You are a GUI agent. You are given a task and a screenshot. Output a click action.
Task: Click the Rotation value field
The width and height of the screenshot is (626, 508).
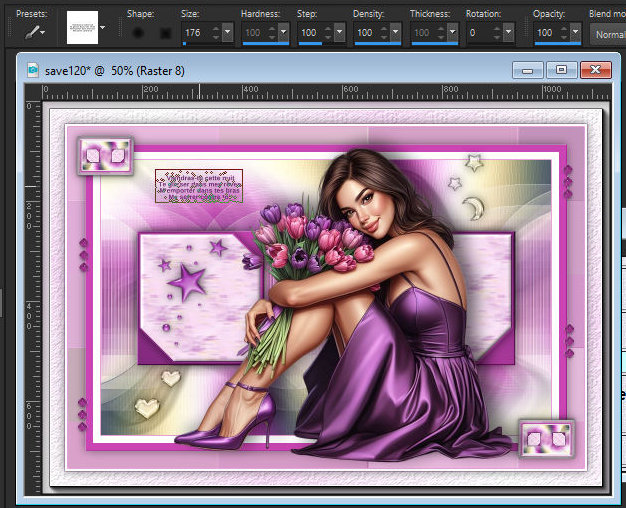point(482,33)
